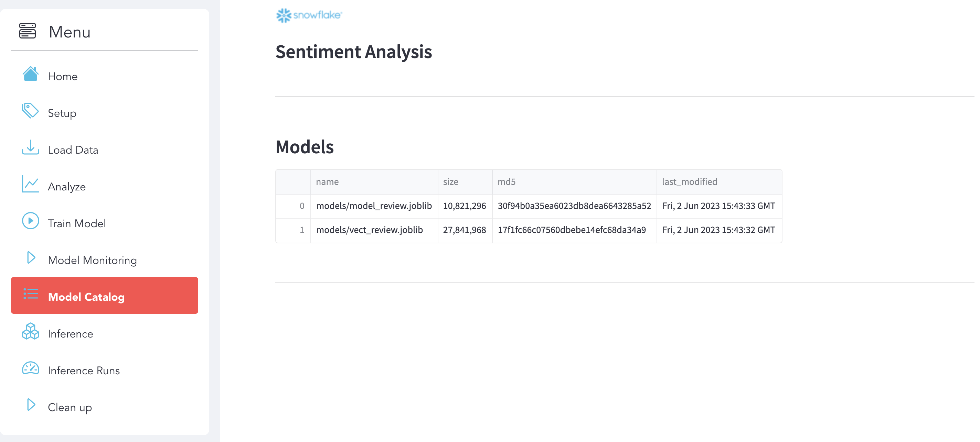Click the Inference Runs speedometer icon
Image resolution: width=980 pixels, height=442 pixels.
pos(30,368)
